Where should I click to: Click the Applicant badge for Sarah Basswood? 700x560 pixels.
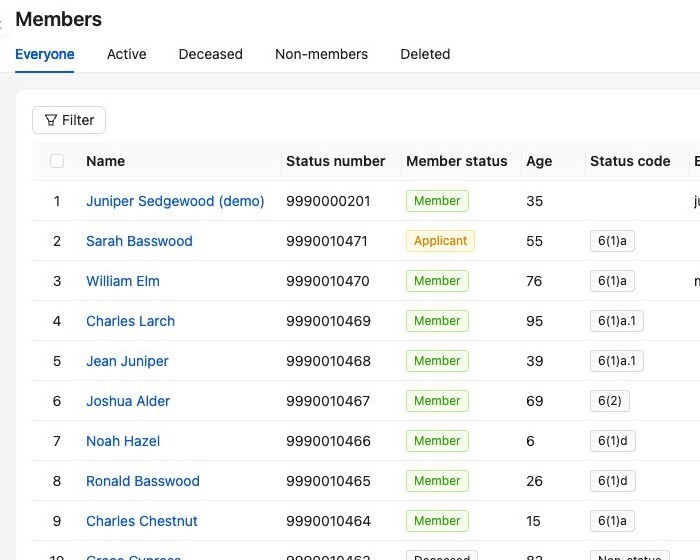tap(440, 241)
